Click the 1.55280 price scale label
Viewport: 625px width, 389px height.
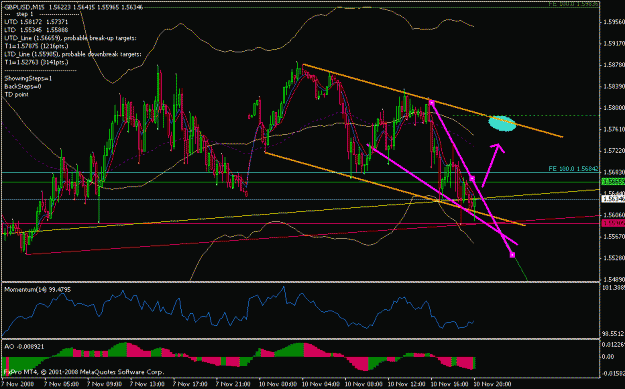(614, 258)
